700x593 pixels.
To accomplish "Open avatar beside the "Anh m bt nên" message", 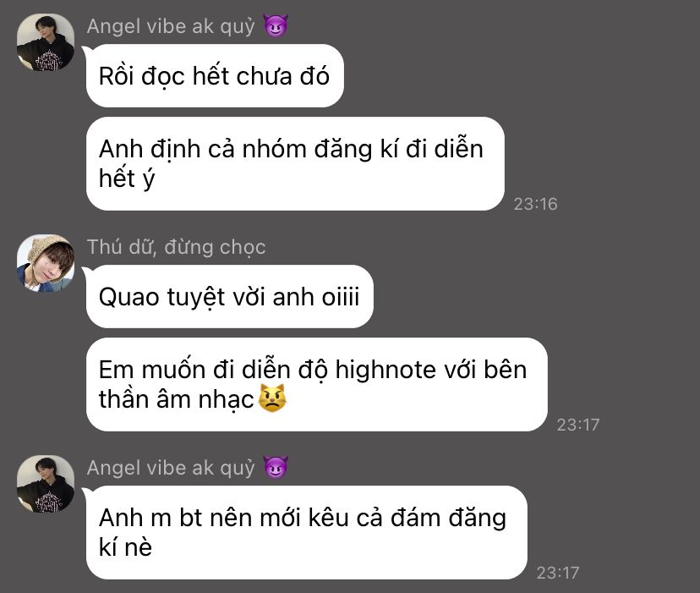I will [46, 484].
